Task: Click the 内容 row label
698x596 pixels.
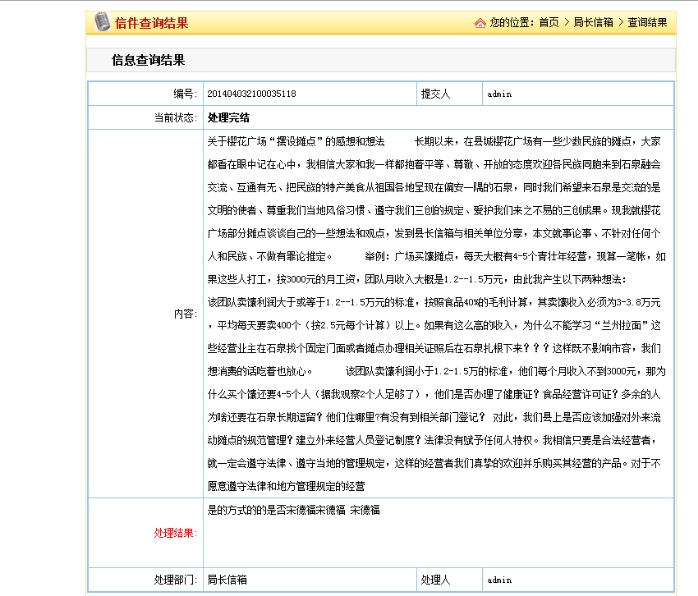Action: tap(185, 313)
